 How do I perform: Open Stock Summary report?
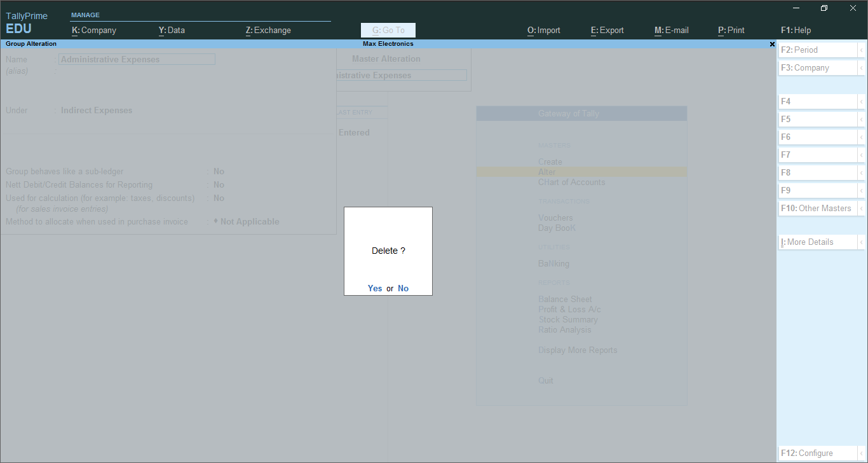click(568, 319)
